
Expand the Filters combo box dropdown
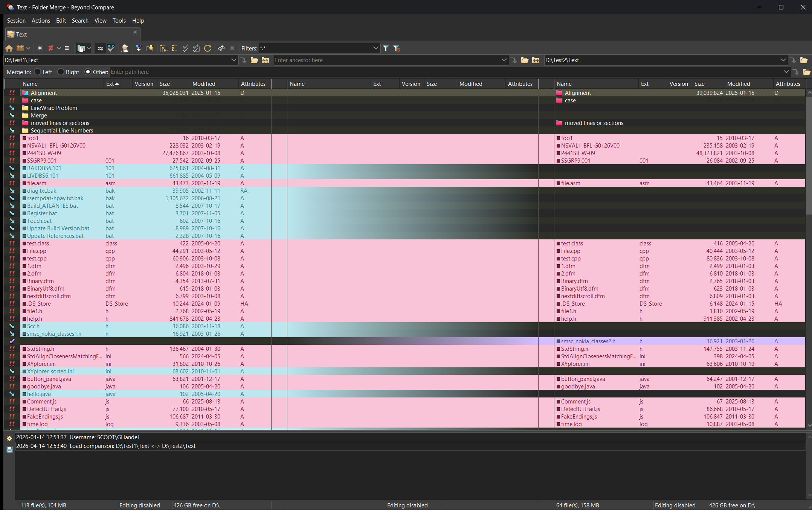pos(375,48)
